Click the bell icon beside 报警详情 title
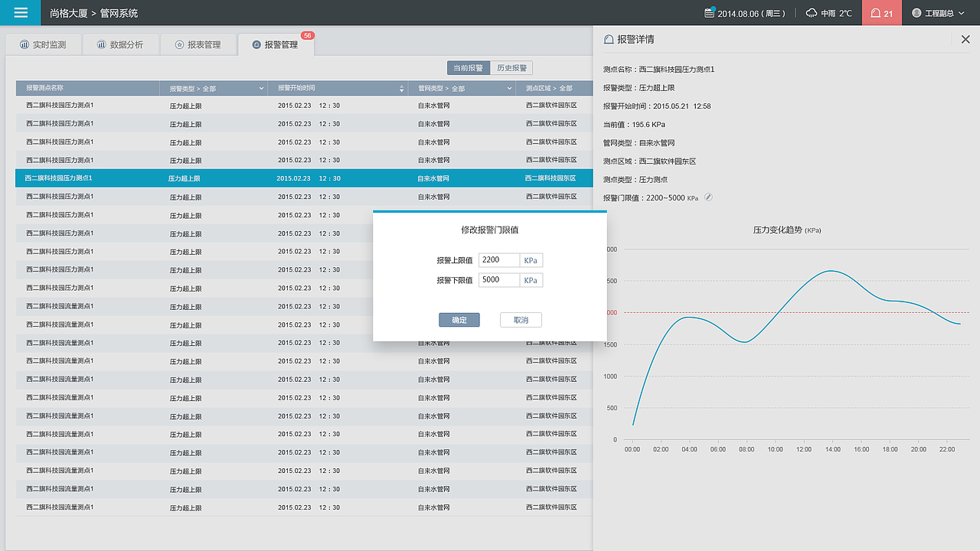Image resolution: width=980 pixels, height=551 pixels. point(609,39)
